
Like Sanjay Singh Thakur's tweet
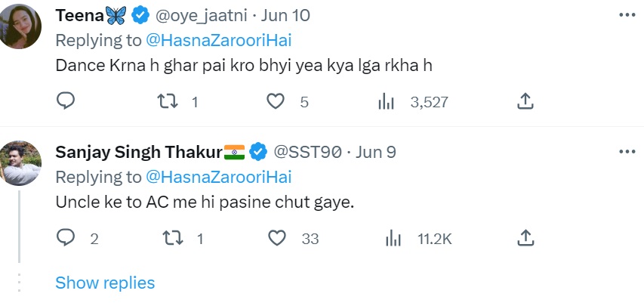[277, 239]
